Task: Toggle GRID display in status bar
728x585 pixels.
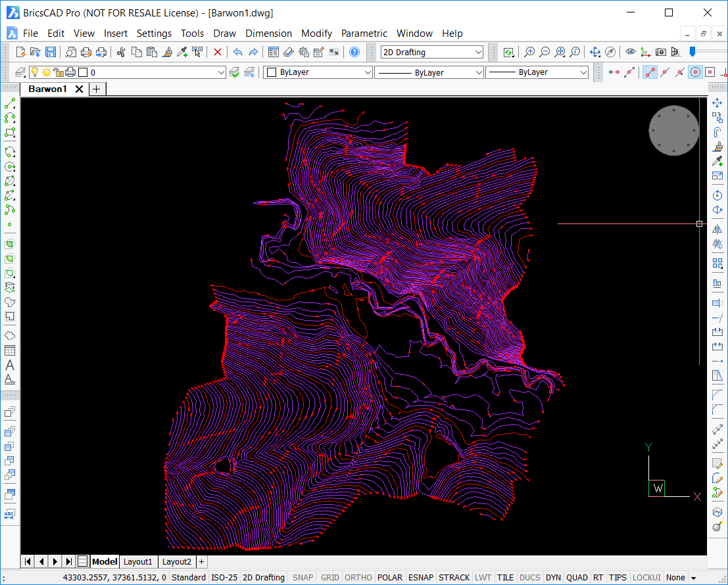Action: point(329,578)
